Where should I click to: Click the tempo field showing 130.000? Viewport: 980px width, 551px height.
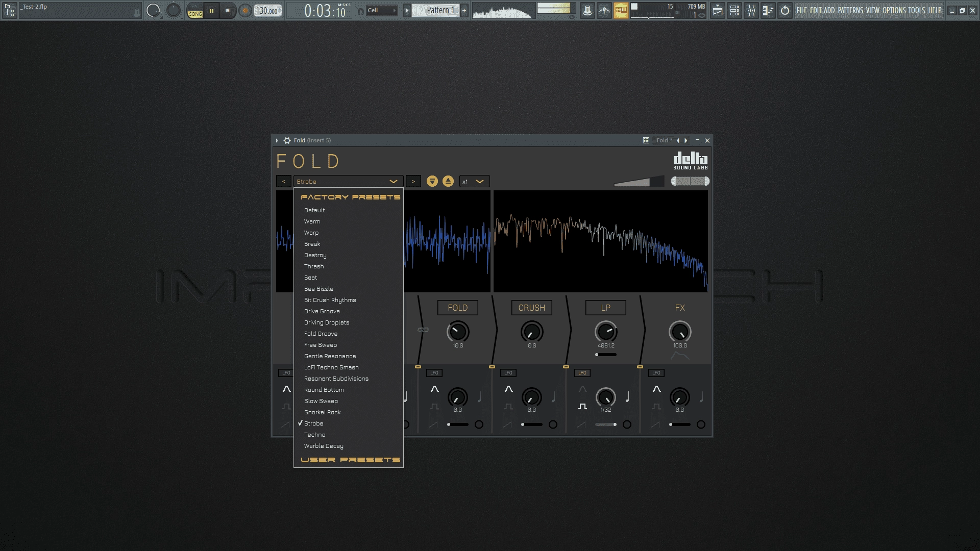click(x=268, y=10)
